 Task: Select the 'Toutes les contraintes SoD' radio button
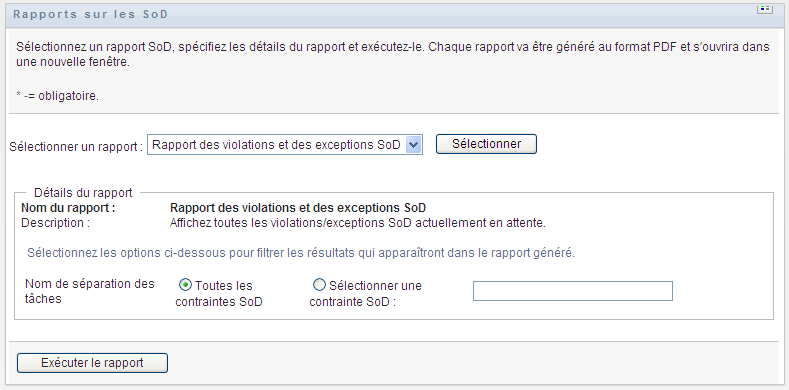coord(185,285)
